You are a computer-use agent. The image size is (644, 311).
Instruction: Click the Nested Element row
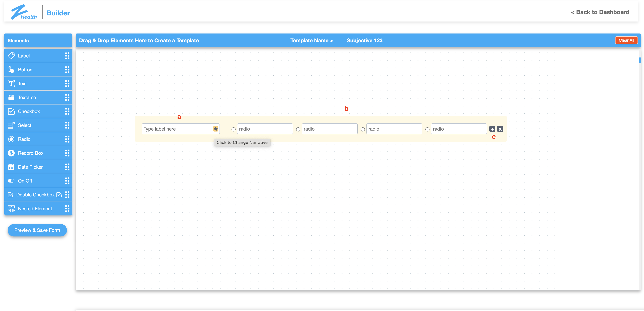point(38,209)
